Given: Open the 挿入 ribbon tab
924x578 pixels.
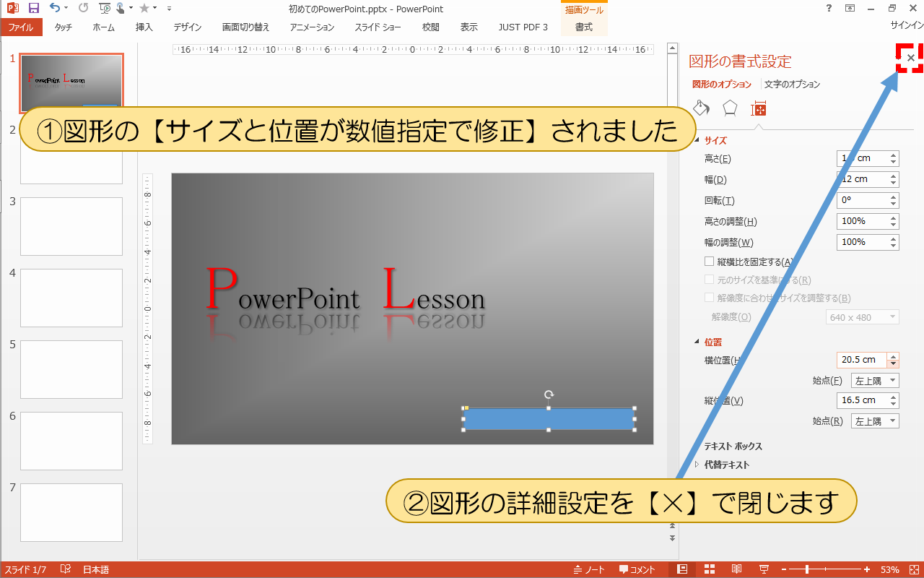Looking at the screenshot, I should [144, 27].
